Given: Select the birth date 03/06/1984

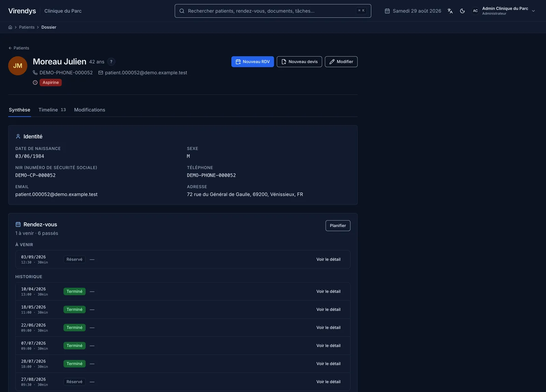Looking at the screenshot, I should 30,156.
